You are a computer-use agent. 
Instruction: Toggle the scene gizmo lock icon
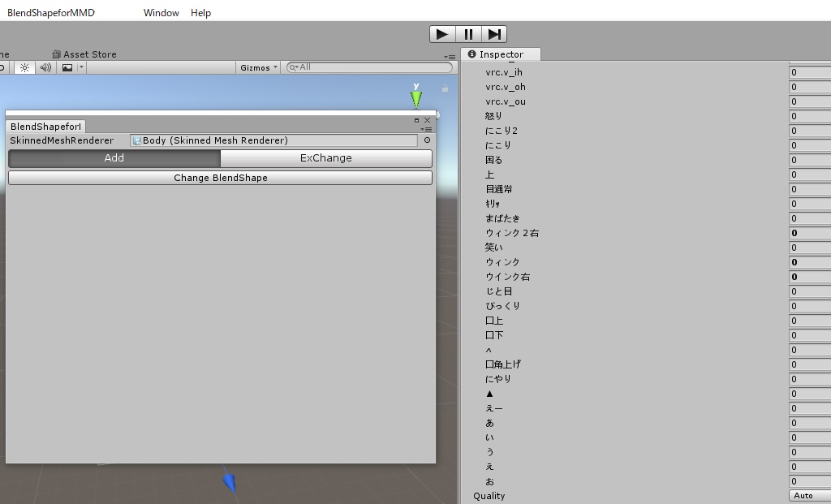446,88
